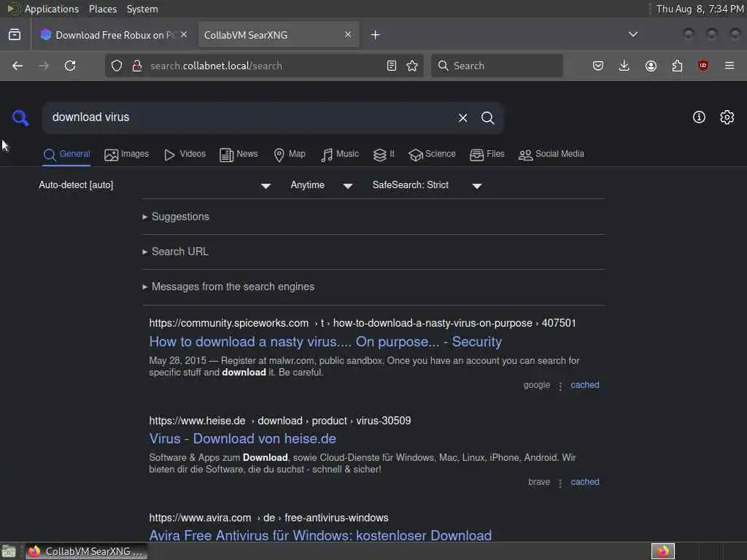Open the extensions puzzle icon
This screenshot has width=747, height=560.
click(677, 66)
